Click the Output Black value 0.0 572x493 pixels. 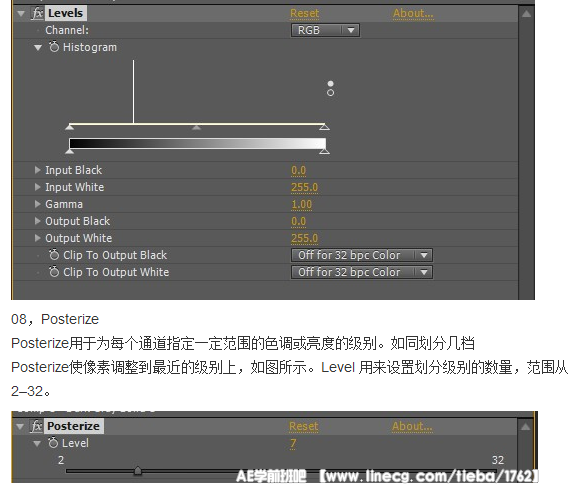pos(298,221)
